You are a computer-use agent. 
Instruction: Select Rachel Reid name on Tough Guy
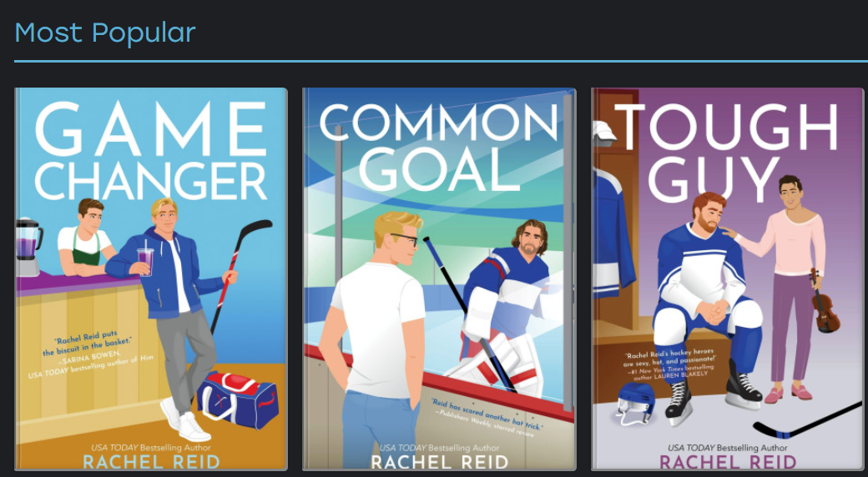click(x=728, y=461)
